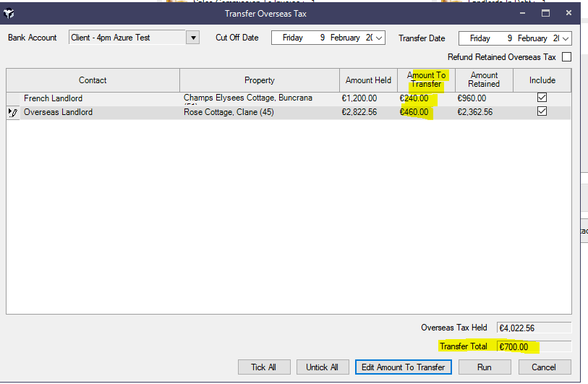Image resolution: width=588 pixels, height=384 pixels.
Task: Expand the Transfer Date picker
Action: click(566, 38)
